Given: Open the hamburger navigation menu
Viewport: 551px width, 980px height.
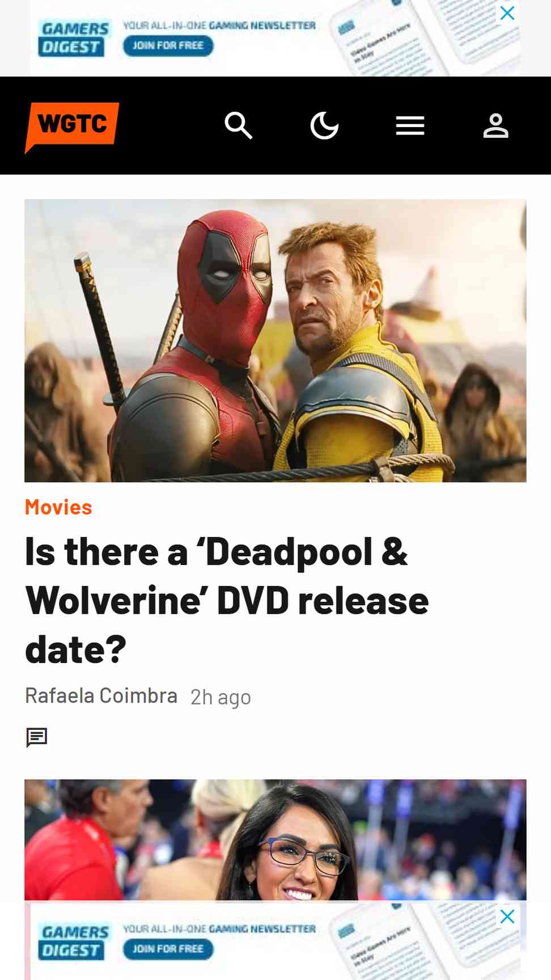Looking at the screenshot, I should [410, 125].
